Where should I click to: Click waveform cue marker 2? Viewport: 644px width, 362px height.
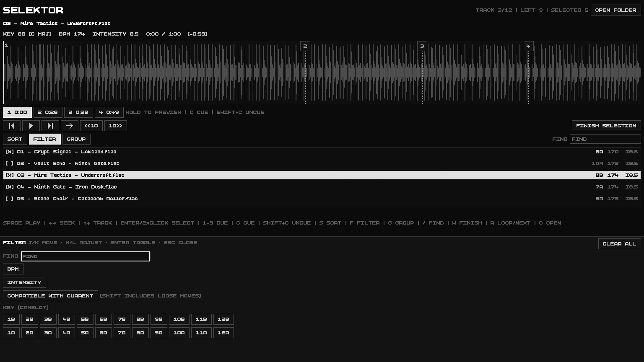pyautogui.click(x=305, y=46)
